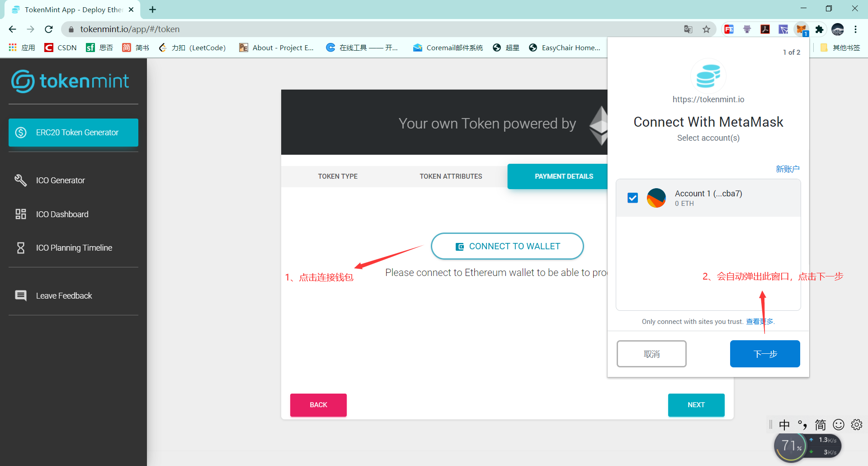Viewport: 868px width, 466px height.
Task: Toggle the IME punctuation mode button
Action: click(802, 425)
